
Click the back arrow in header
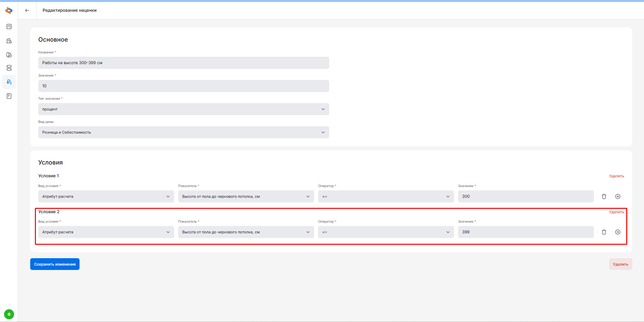click(27, 10)
